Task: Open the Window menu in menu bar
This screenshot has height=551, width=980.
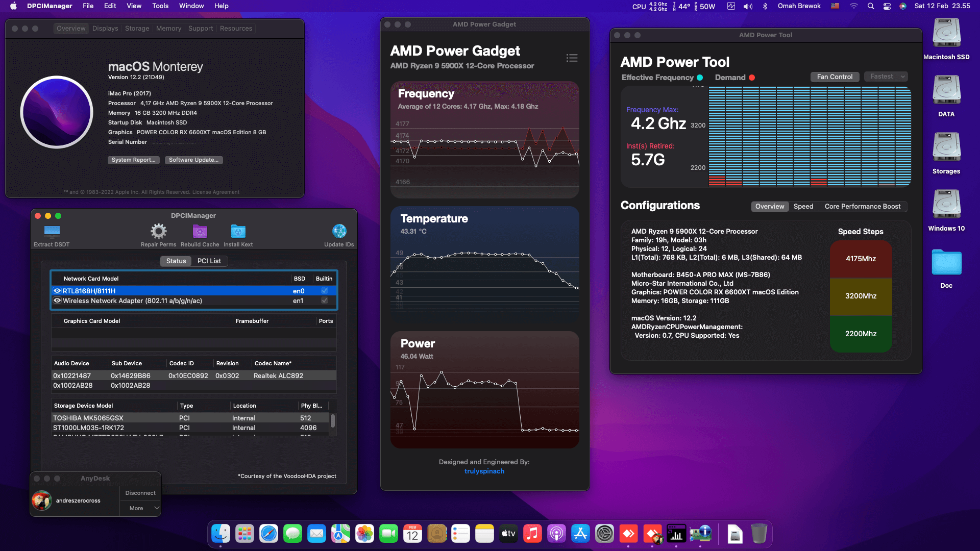Action: [x=191, y=6]
